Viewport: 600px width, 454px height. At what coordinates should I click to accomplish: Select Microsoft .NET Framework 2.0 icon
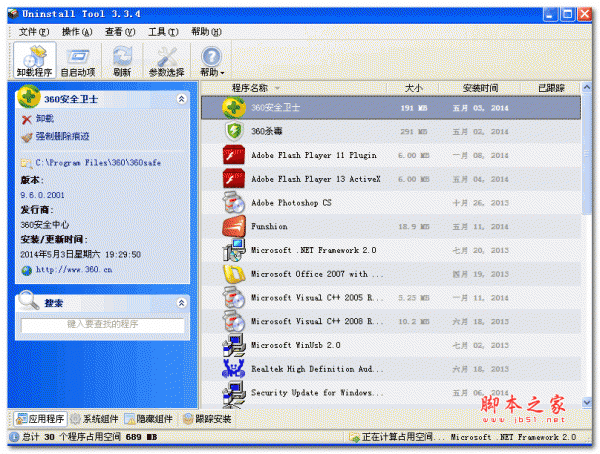point(234,250)
